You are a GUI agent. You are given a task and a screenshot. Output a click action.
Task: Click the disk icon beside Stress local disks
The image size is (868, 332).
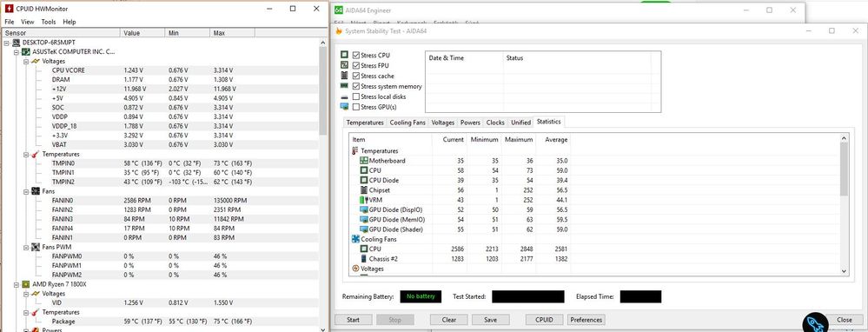344,96
